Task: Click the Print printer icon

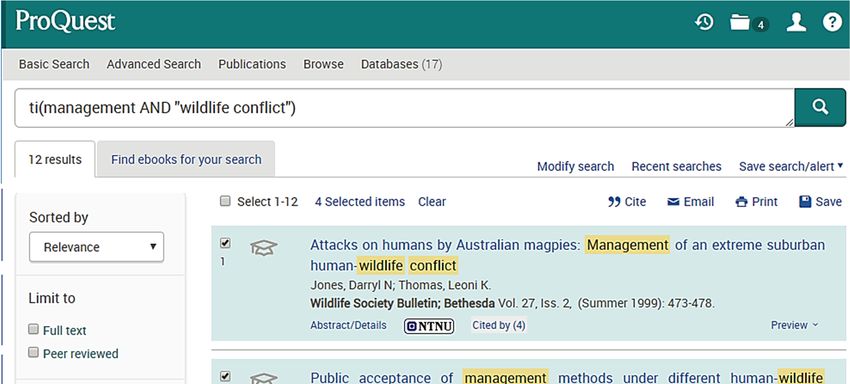Action: pyautogui.click(x=741, y=202)
